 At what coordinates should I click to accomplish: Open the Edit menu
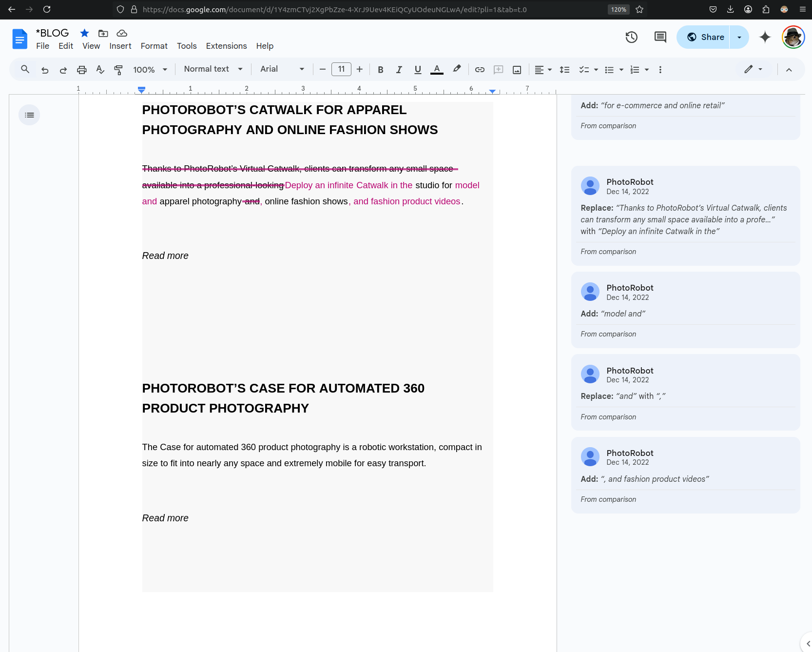click(66, 46)
